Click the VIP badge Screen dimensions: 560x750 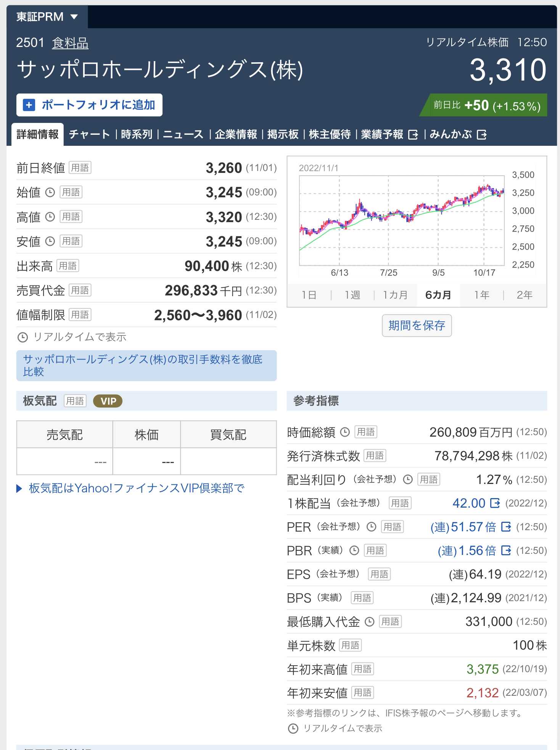click(108, 401)
